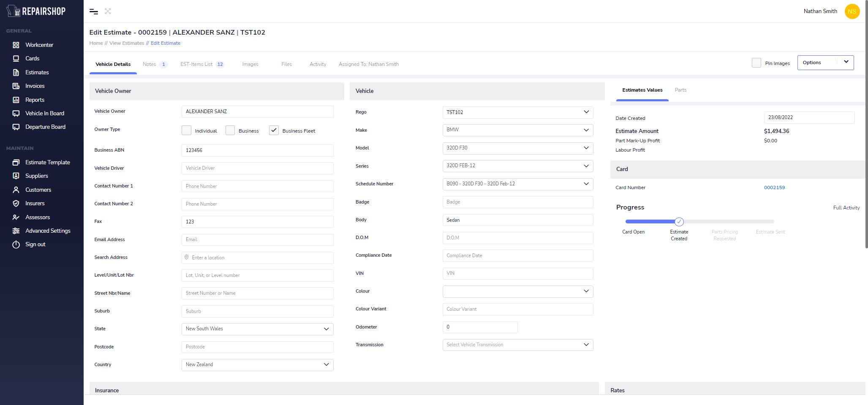Open the Country New Zealand dropdown
Viewport: 868px width, 405px height.
[258, 364]
